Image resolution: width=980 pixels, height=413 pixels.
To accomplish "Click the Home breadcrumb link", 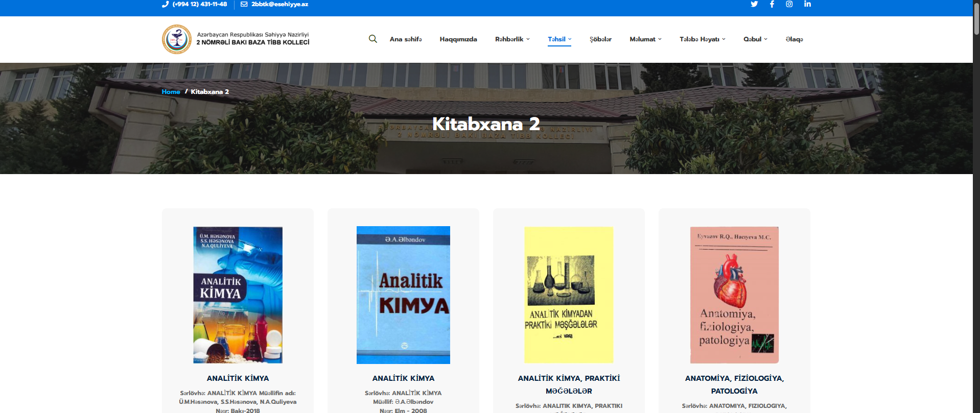I will point(171,92).
